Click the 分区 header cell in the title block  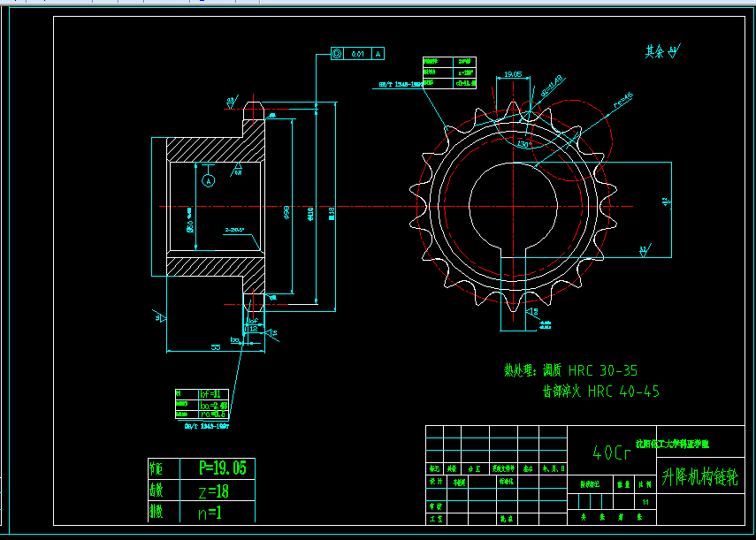click(475, 468)
